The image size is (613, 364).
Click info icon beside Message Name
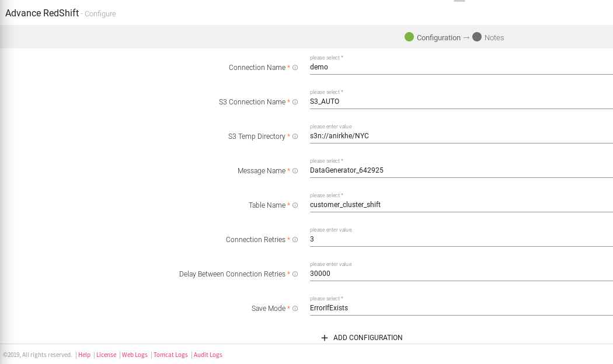[295, 171]
